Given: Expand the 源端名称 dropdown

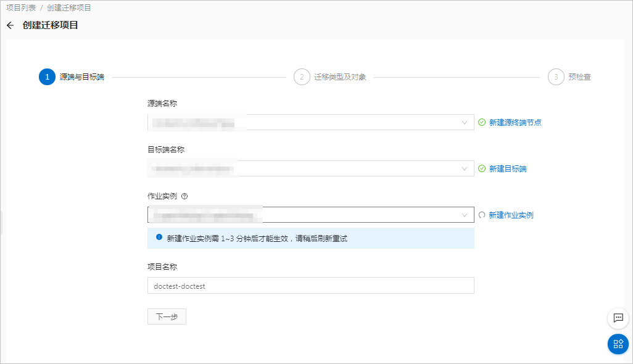Looking at the screenshot, I should pyautogui.click(x=465, y=123).
